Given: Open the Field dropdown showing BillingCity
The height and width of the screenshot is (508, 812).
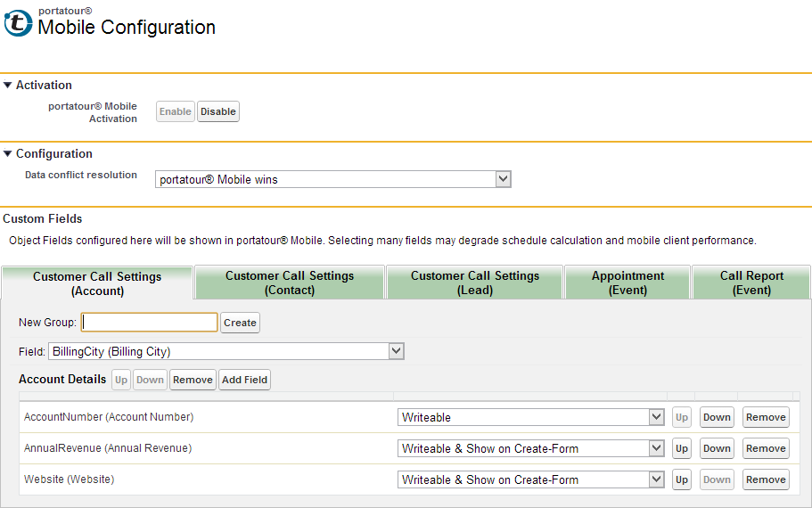Looking at the screenshot, I should click(226, 351).
